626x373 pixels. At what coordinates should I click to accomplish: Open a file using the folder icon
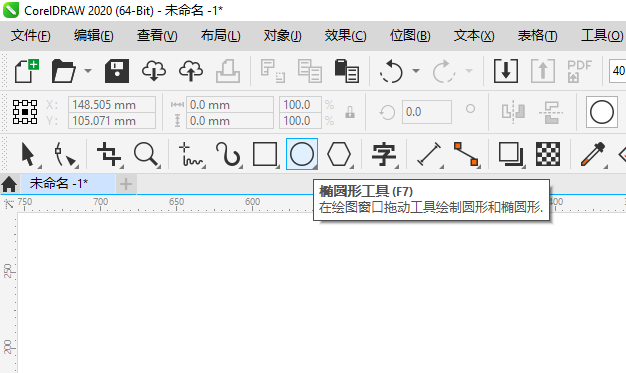[63, 71]
